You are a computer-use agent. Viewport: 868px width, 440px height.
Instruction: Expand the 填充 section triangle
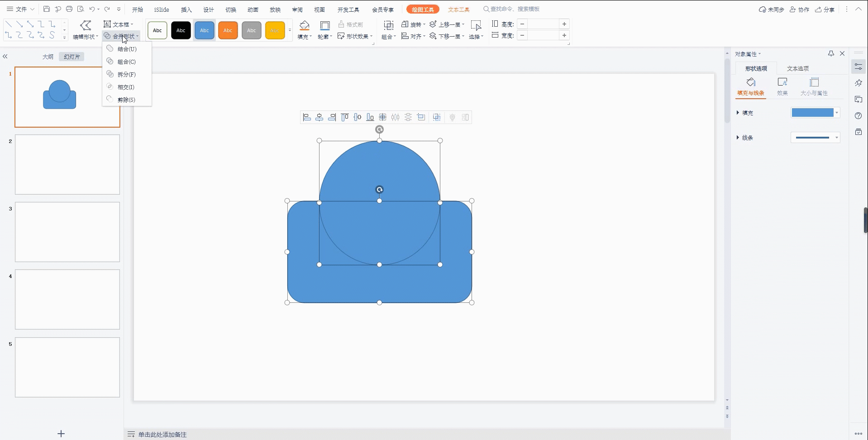click(x=738, y=113)
